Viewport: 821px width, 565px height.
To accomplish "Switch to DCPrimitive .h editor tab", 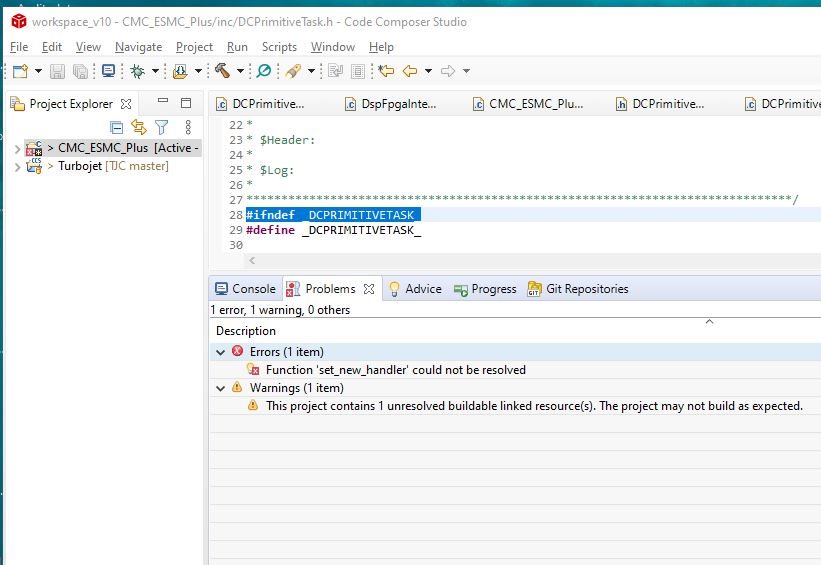I will pyautogui.click(x=660, y=104).
